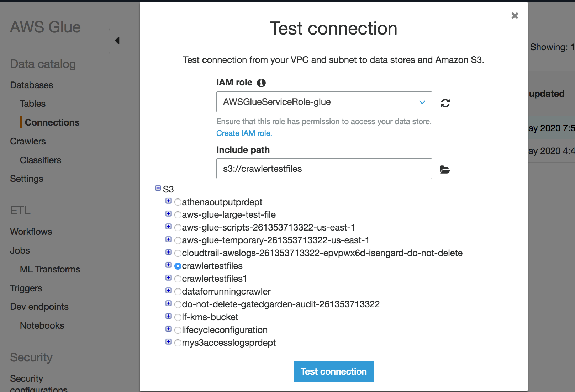
Task: Navigate to Tables in the sidebar
Action: point(32,104)
